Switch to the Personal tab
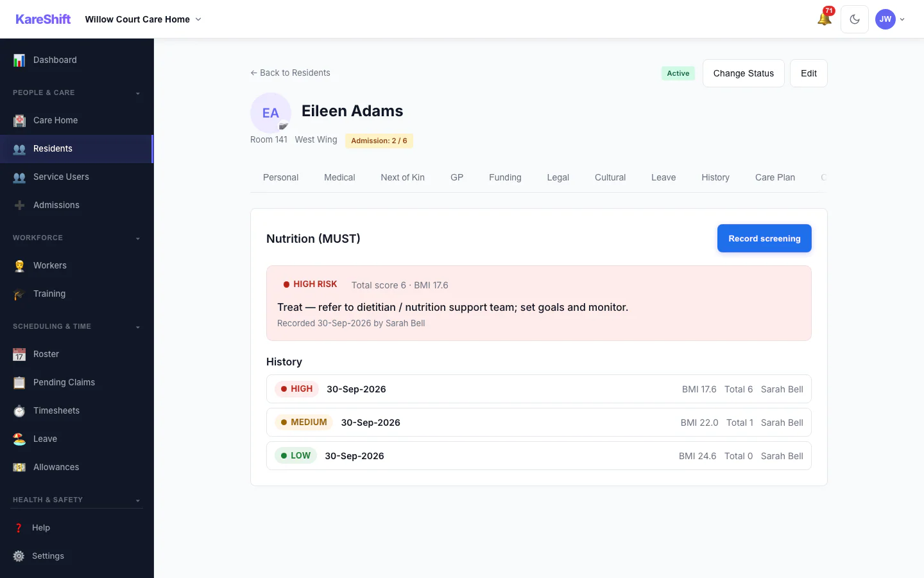This screenshot has width=924, height=578. (x=280, y=177)
